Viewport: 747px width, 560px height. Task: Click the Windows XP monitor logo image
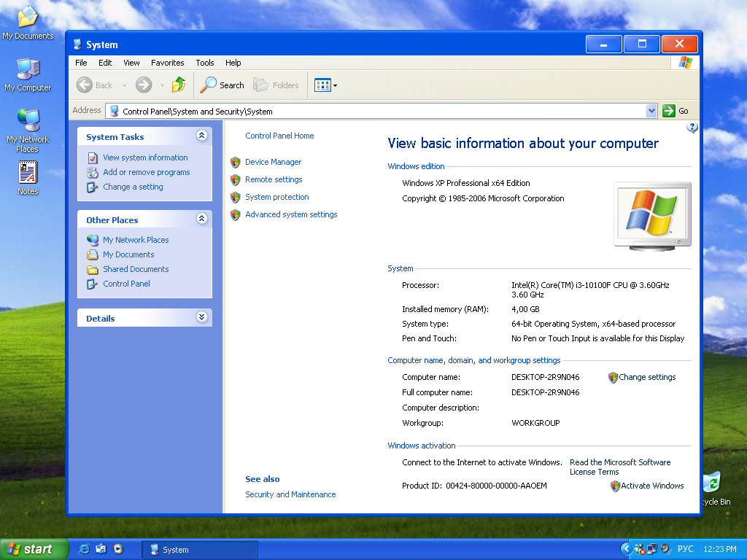652,217
